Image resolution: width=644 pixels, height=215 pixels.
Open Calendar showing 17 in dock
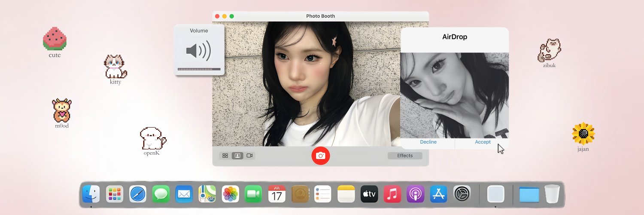[x=277, y=194]
